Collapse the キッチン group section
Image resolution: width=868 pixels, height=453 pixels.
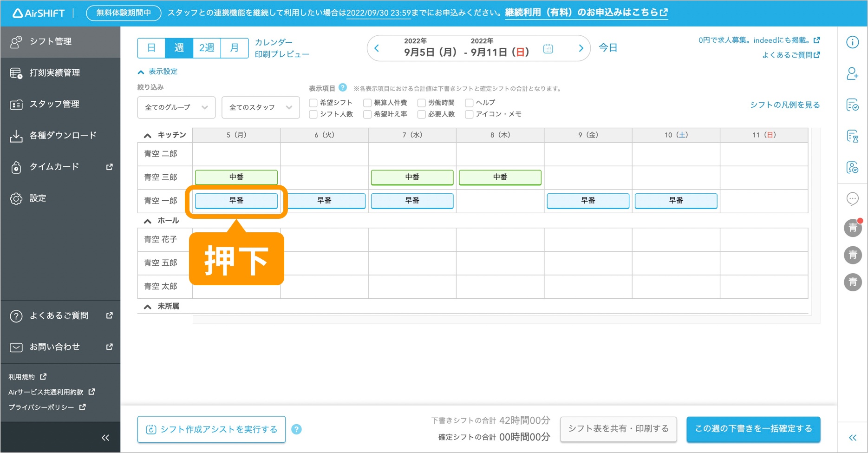pyautogui.click(x=148, y=135)
